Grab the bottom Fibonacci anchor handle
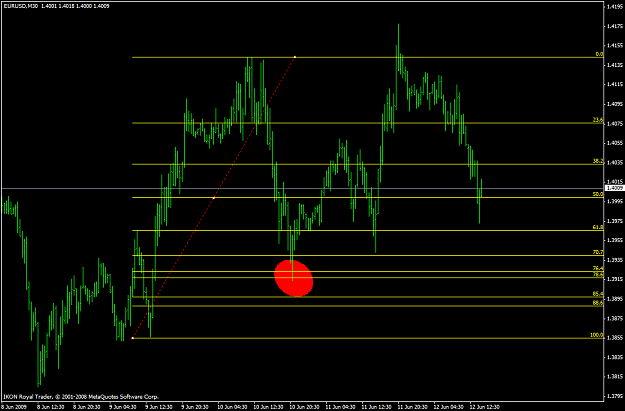The width and height of the screenshot is (625, 411). pos(133,338)
